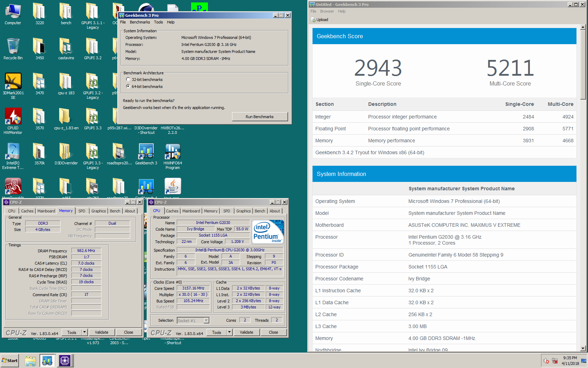Open the castavins folder
The width and height of the screenshot is (588, 368).
click(x=66, y=49)
